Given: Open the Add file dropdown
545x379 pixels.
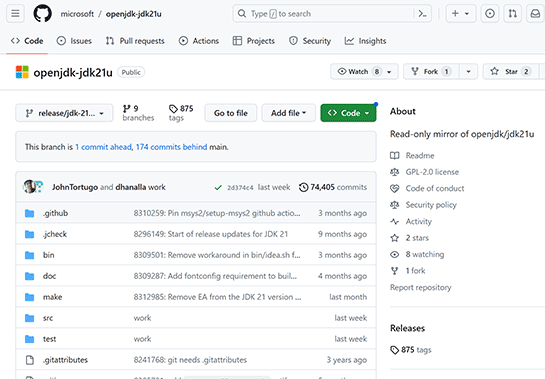Looking at the screenshot, I should pos(288,113).
